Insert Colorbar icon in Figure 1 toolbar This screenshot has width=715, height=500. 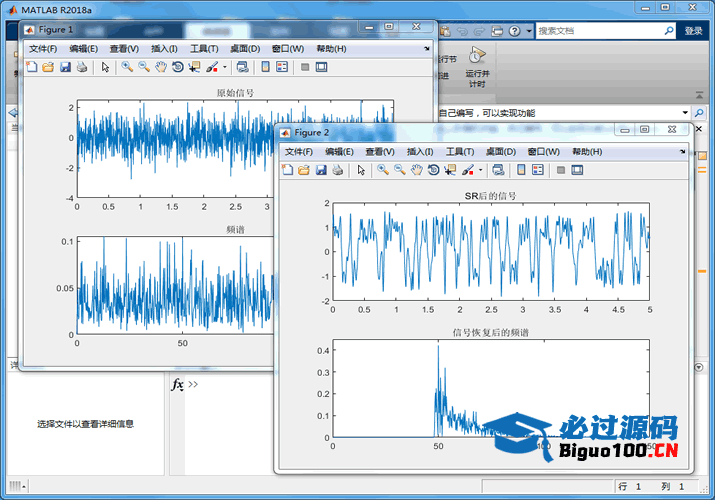tap(265, 67)
